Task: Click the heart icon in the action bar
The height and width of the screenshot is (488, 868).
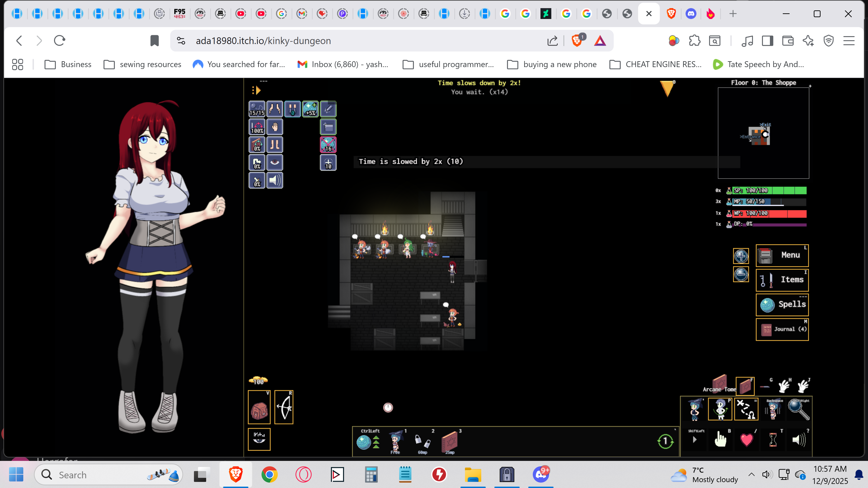Action: (746, 440)
